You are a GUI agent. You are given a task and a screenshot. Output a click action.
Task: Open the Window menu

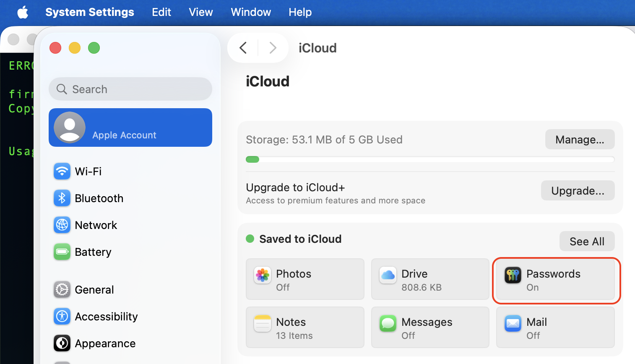click(251, 12)
